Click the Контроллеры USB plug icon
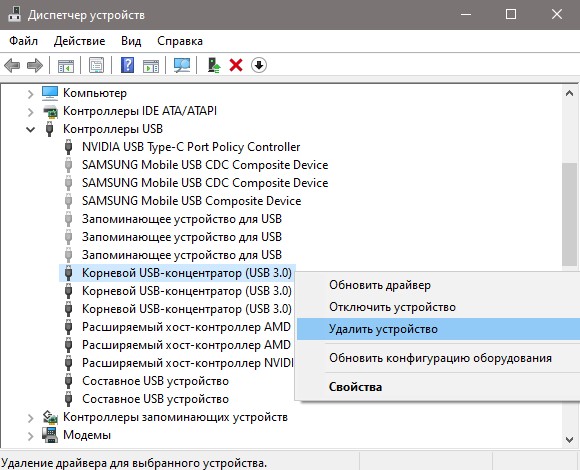 click(x=49, y=129)
